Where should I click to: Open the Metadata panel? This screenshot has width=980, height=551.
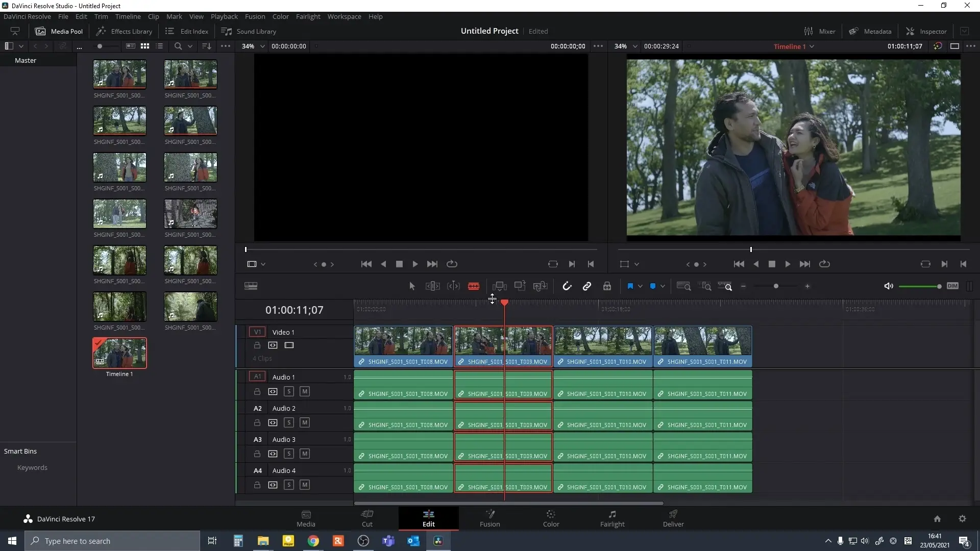pyautogui.click(x=870, y=31)
